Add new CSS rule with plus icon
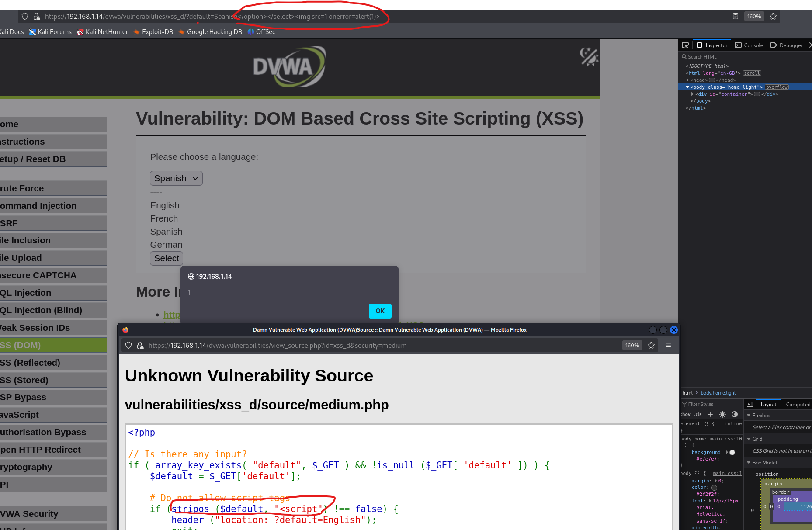 coord(710,414)
